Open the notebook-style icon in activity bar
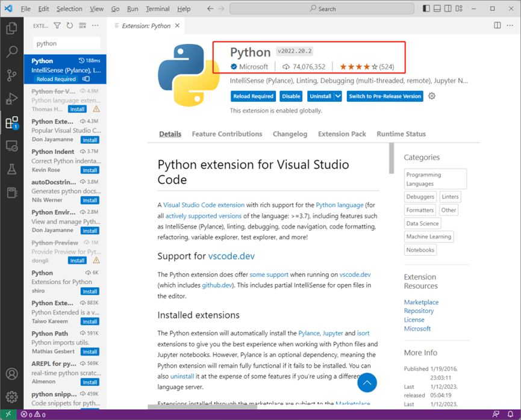Viewport: 521px width, 420px height. tap(11, 193)
